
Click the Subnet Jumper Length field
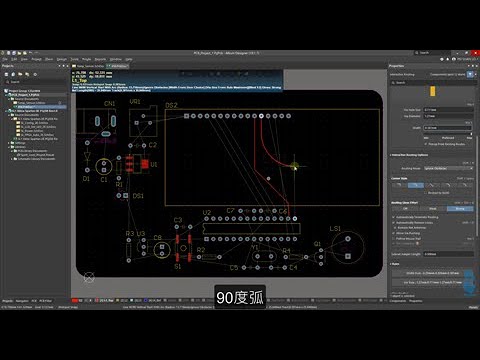click(448, 254)
